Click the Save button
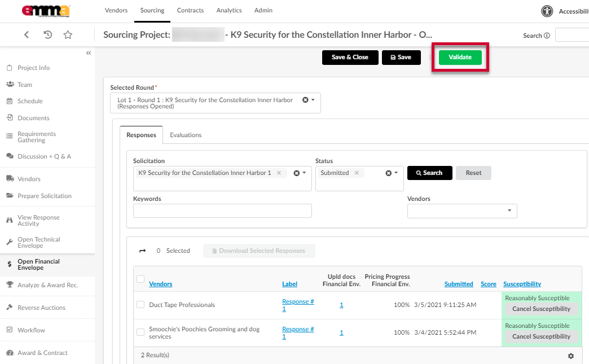589x364 pixels. (x=401, y=58)
